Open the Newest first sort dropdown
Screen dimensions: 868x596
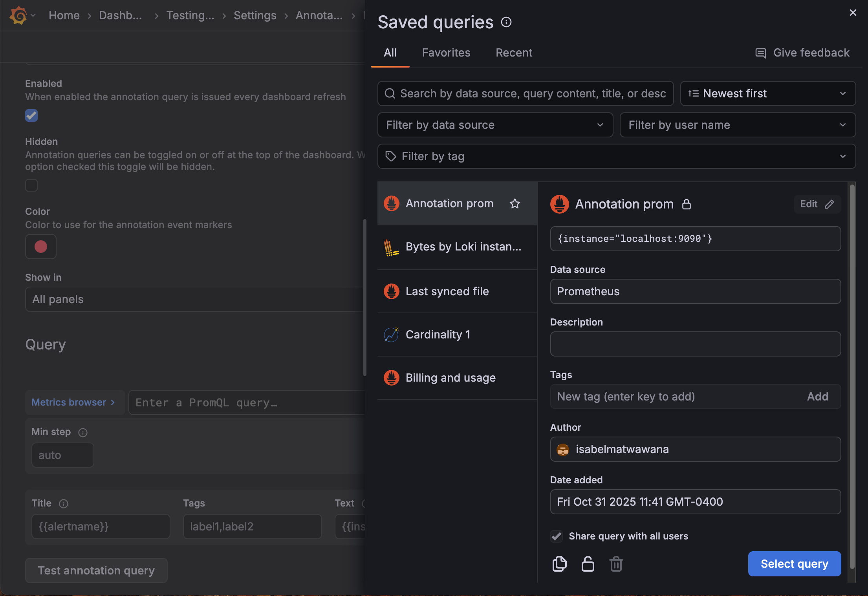pos(767,93)
